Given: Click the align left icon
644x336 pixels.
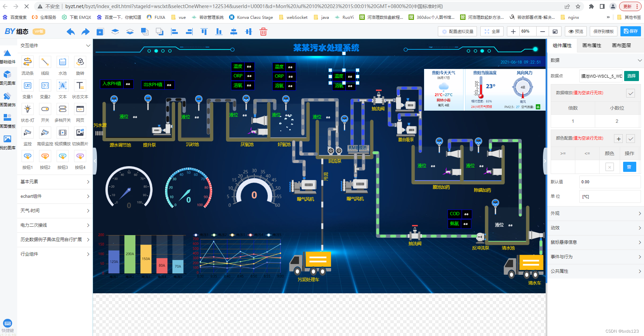Looking at the screenshot, I should 174,32.
